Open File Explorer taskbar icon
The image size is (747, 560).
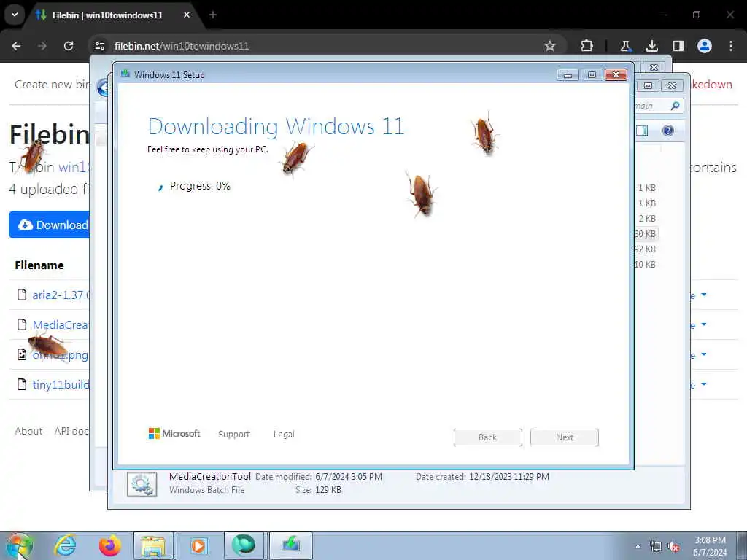(x=153, y=545)
